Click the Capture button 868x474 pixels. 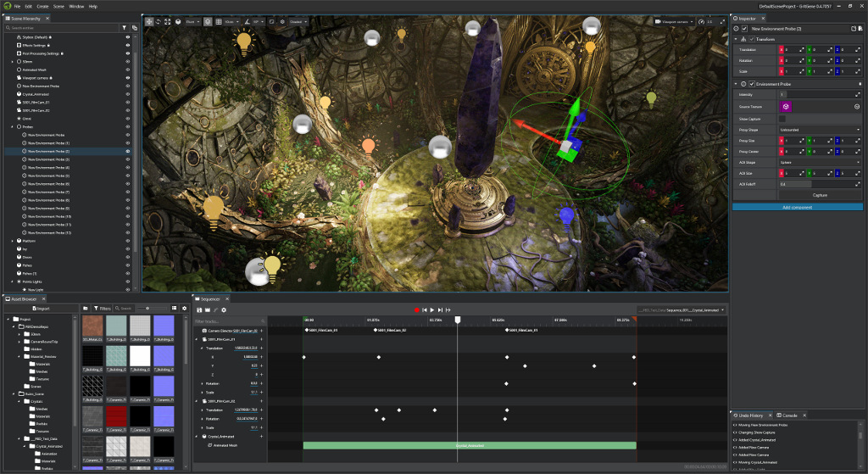(x=820, y=195)
